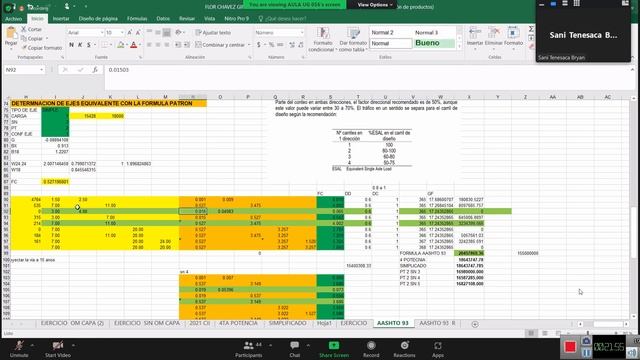Image resolution: width=640 pixels, height=360 pixels.
Task: Click Zoom Record button
Action: pyautogui.click(x=371, y=349)
